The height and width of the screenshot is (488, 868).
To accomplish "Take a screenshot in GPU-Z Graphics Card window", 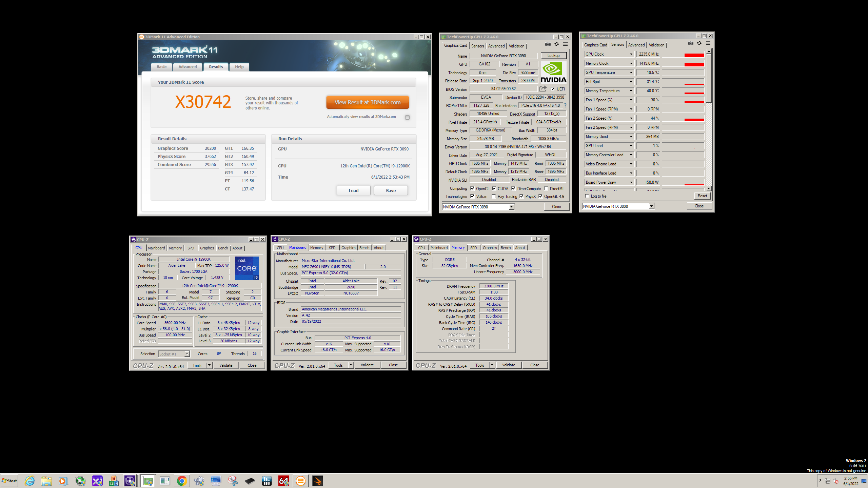I will pos(548,44).
